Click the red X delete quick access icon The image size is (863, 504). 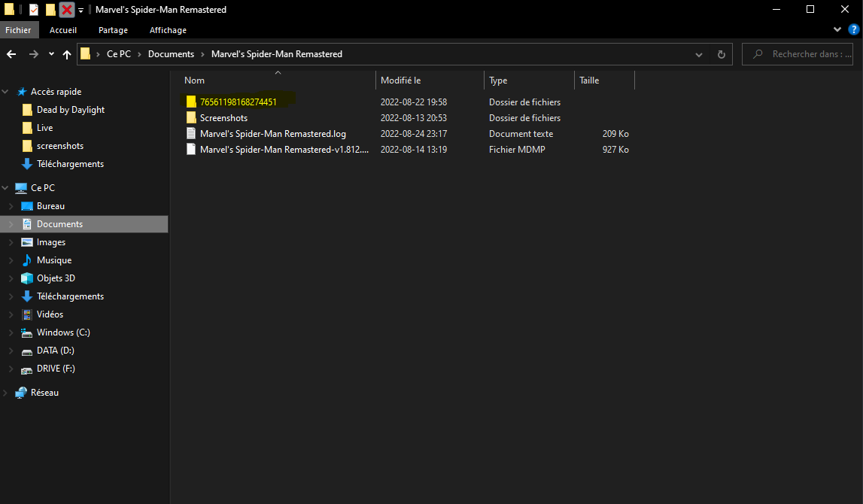(x=67, y=9)
